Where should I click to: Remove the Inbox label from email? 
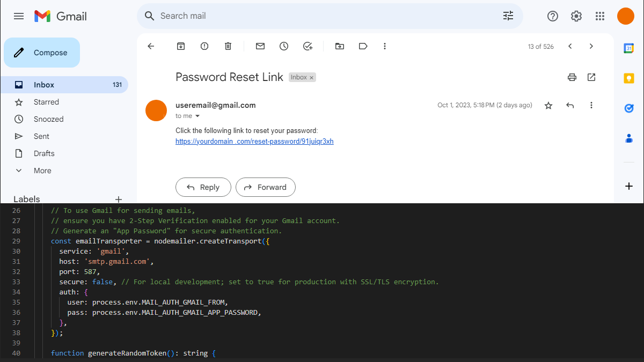tap(311, 78)
